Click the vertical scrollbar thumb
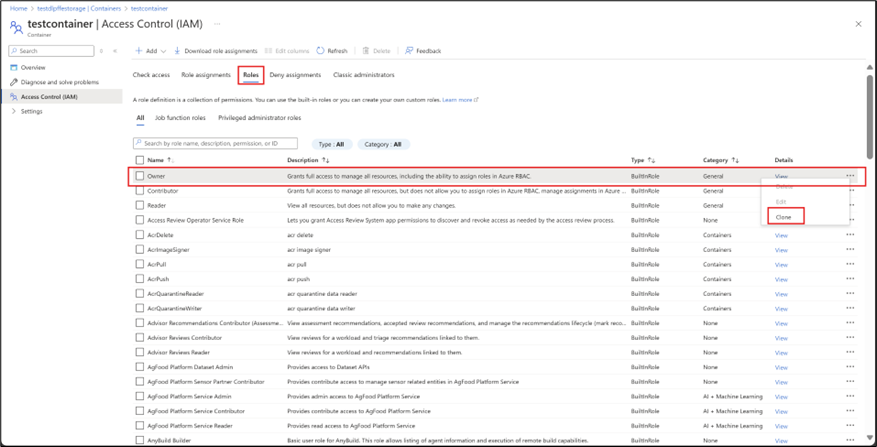Viewport: 877px width, 447px height. point(869,116)
